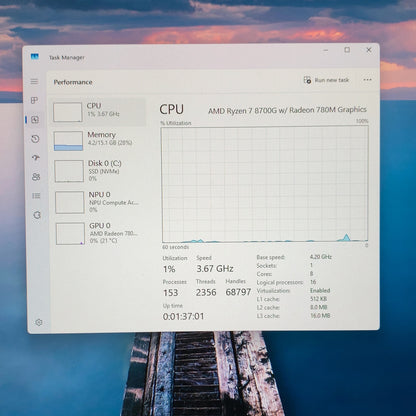Select the GPU 0 performance item
The image size is (416, 416).
pos(101,233)
